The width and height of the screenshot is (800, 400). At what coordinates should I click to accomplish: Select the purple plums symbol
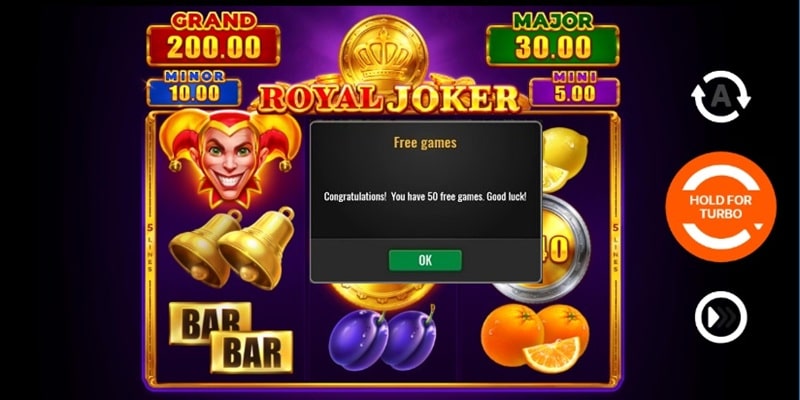(x=383, y=337)
